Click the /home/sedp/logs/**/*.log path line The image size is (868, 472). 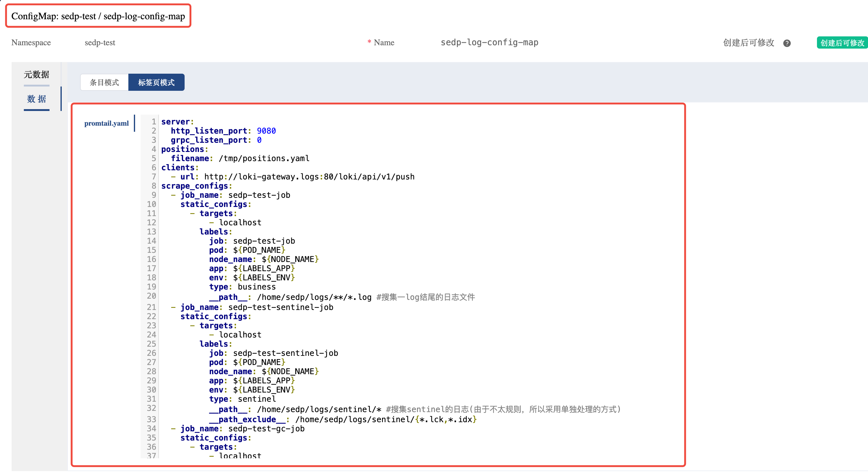[x=342, y=297]
